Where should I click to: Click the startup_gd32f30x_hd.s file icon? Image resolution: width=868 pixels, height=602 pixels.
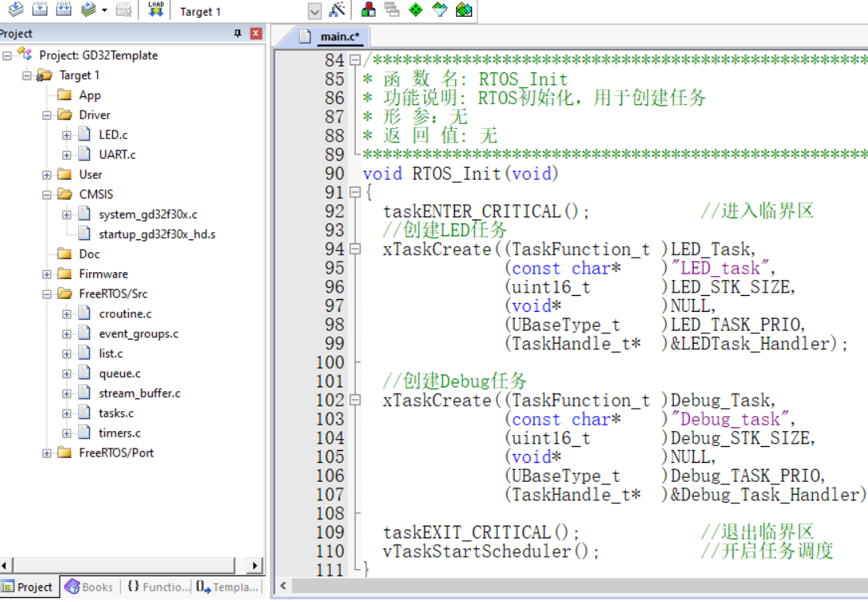[x=84, y=234]
